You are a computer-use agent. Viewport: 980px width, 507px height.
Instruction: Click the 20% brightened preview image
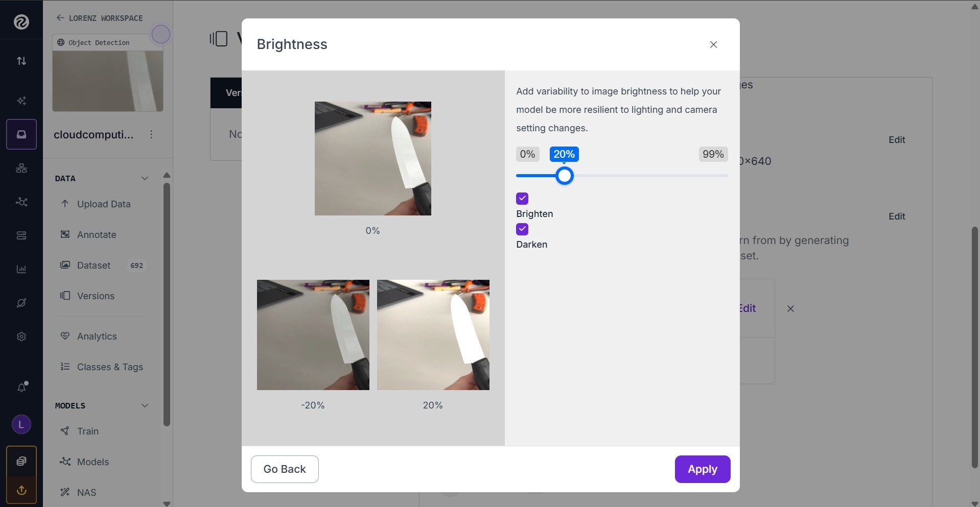(433, 335)
